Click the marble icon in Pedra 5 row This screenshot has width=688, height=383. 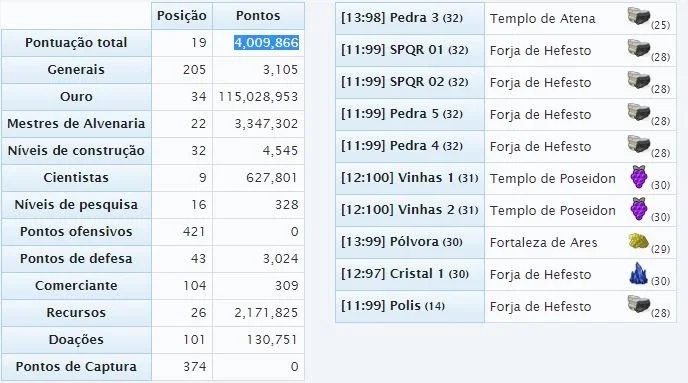point(638,112)
